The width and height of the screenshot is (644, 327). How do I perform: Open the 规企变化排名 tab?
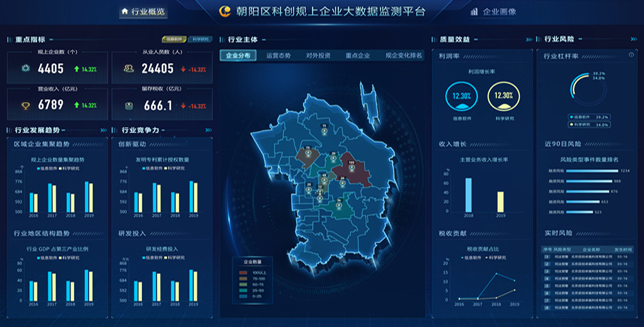point(403,55)
